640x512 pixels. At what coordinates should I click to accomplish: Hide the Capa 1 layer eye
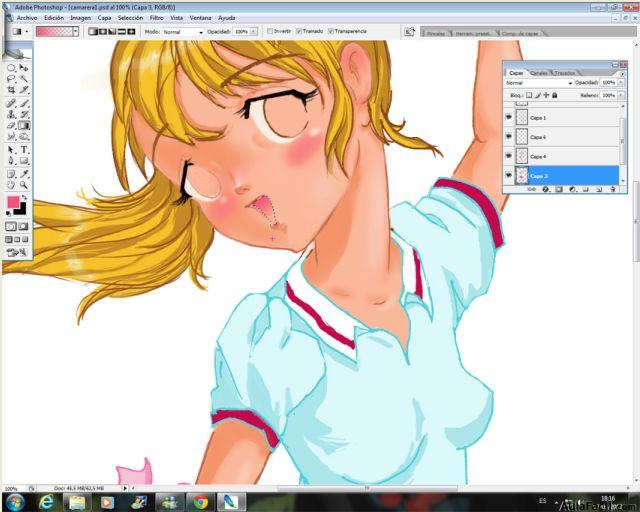pyautogui.click(x=509, y=117)
